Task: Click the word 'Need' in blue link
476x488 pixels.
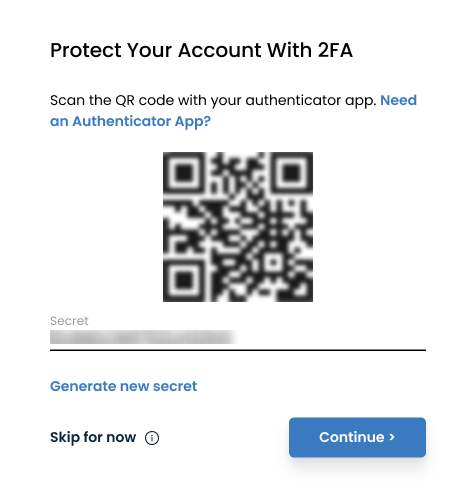Action: point(399,100)
